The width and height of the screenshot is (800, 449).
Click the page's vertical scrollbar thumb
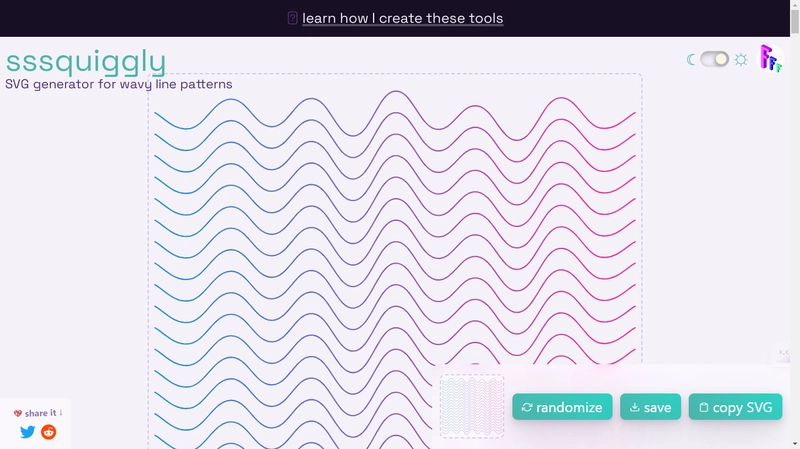(x=795, y=20)
